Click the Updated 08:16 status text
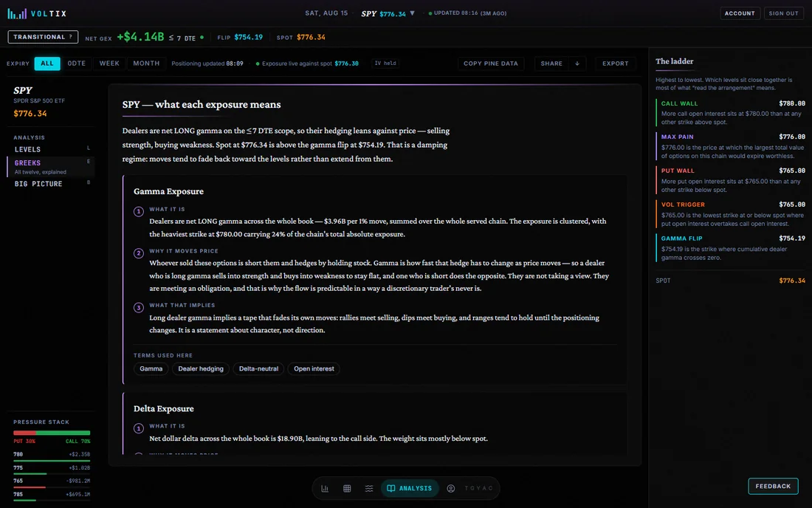The width and height of the screenshot is (812, 508). 470,13
